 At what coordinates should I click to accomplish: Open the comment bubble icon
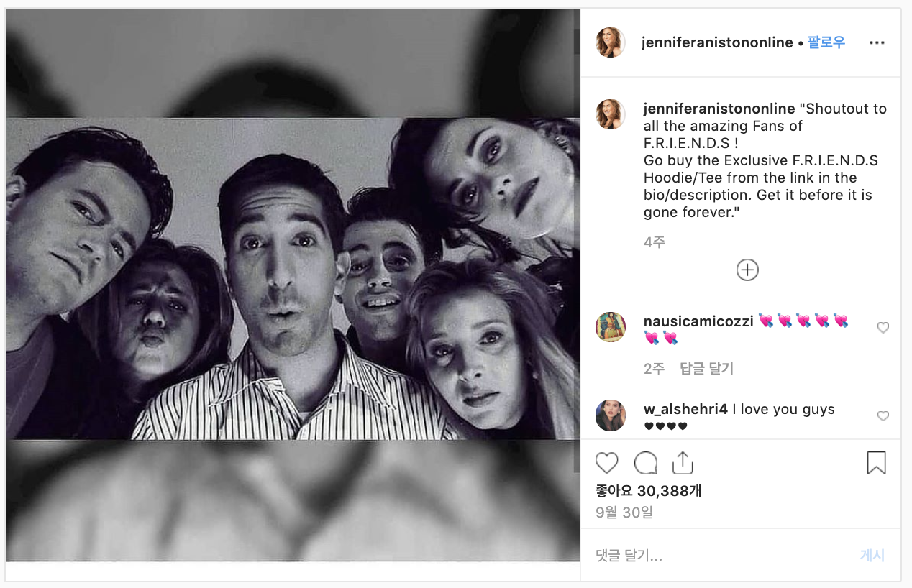click(646, 463)
